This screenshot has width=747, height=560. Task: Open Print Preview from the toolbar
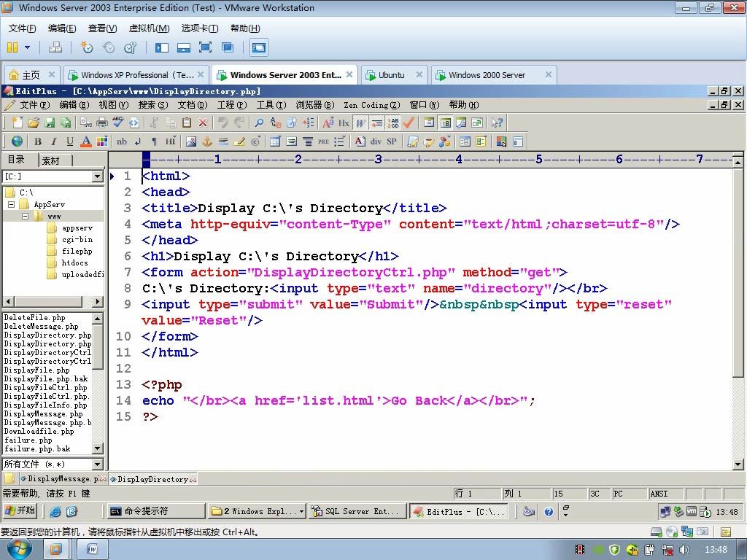tap(86, 122)
